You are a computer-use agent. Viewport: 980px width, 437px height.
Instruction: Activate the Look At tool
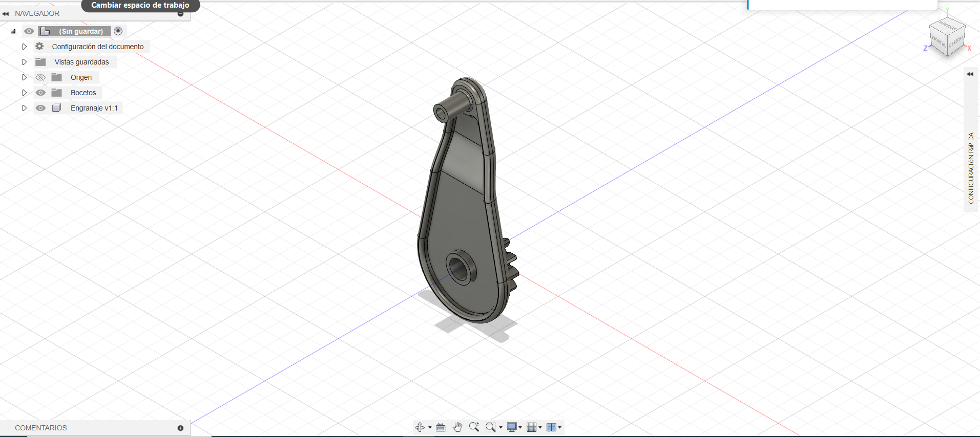click(x=441, y=427)
